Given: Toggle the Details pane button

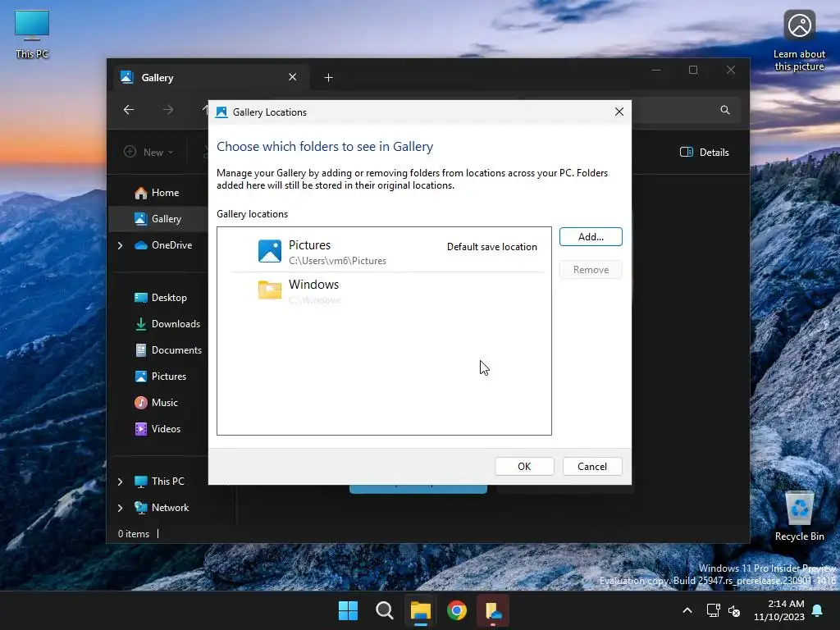Looking at the screenshot, I should coord(705,152).
